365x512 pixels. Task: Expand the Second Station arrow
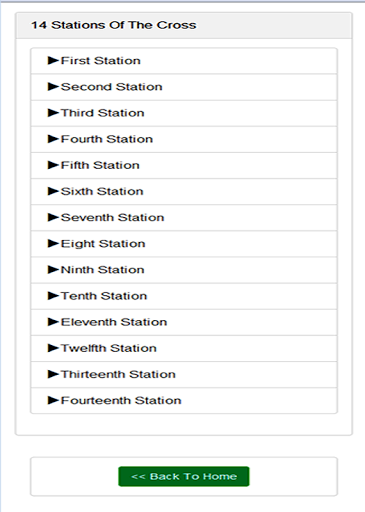tap(53, 87)
